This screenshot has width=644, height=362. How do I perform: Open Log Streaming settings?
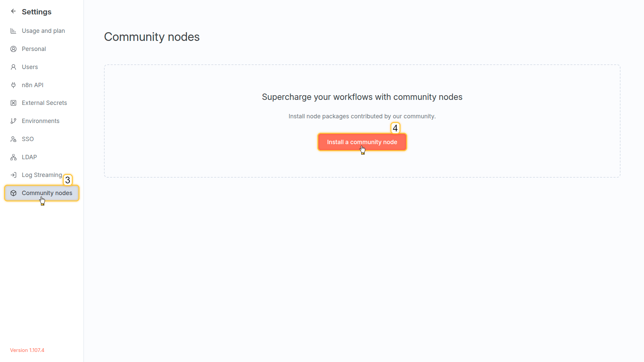pos(42,175)
